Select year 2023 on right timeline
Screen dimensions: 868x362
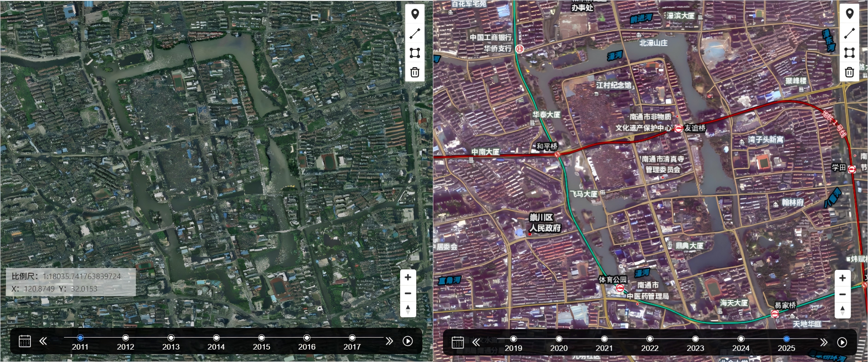coord(695,339)
